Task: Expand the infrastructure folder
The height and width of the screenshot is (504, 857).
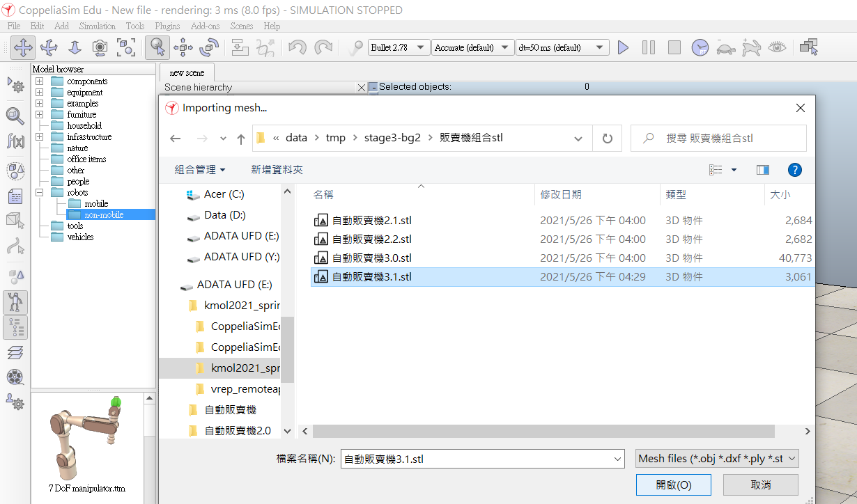Action: (x=39, y=137)
